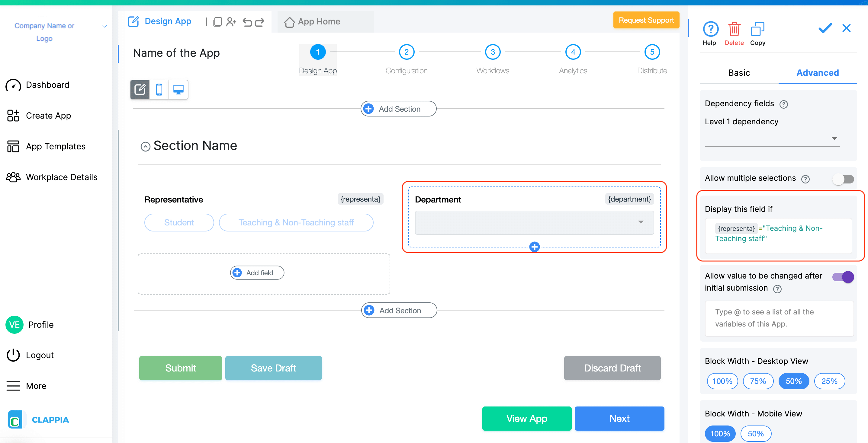Open the Department field dropdown

pos(534,222)
